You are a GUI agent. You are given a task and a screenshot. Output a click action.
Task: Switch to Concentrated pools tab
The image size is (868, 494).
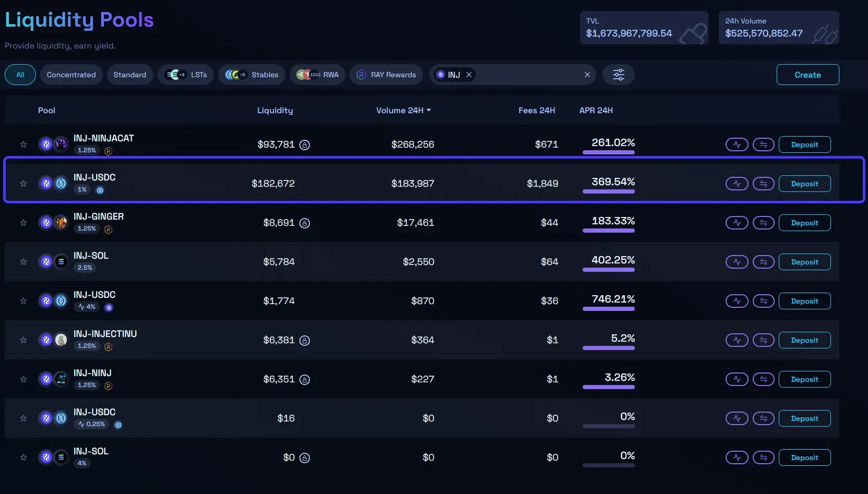(x=71, y=75)
